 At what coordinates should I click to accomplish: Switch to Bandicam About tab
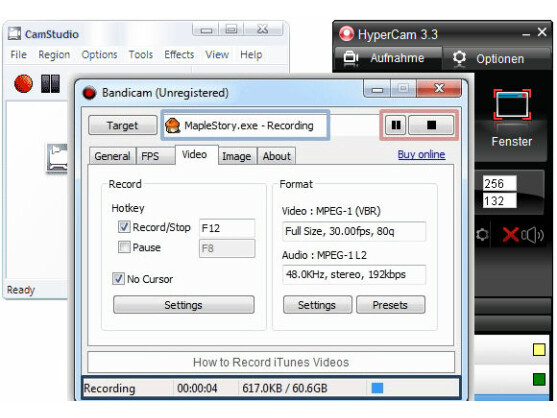pos(277,156)
